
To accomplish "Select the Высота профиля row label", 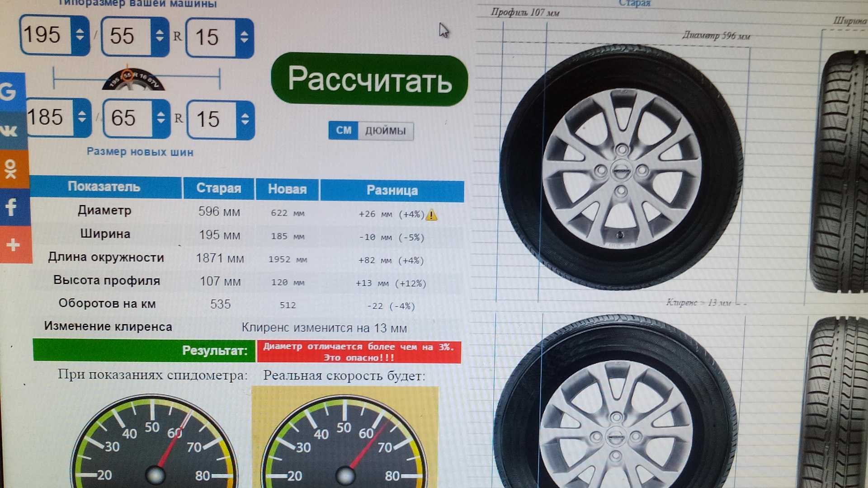I will point(107,281).
